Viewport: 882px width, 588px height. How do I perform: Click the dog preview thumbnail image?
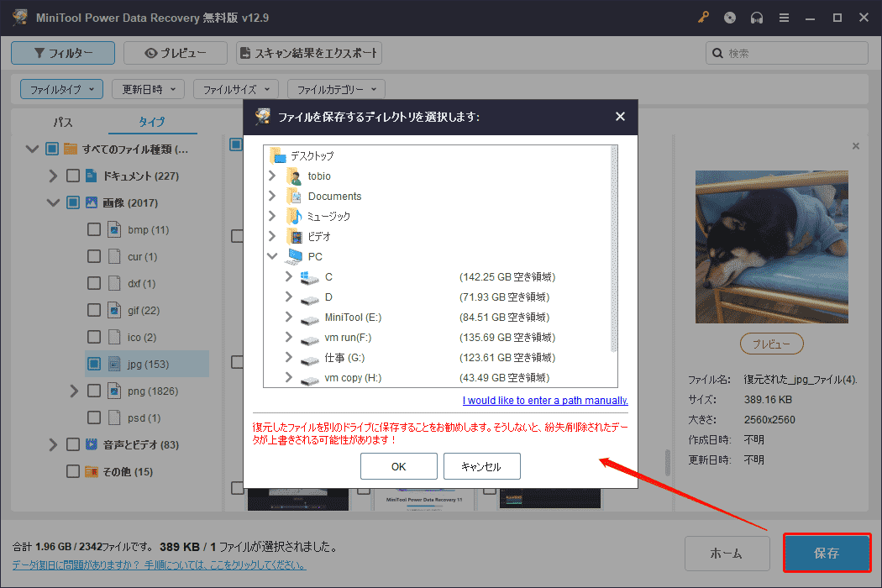click(771, 247)
